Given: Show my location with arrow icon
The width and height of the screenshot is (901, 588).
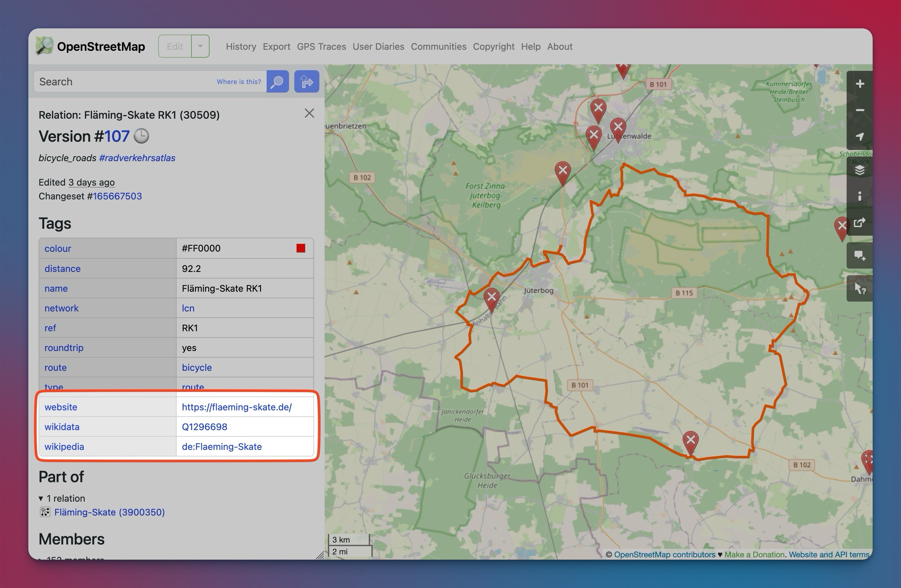Looking at the screenshot, I should coord(860,136).
